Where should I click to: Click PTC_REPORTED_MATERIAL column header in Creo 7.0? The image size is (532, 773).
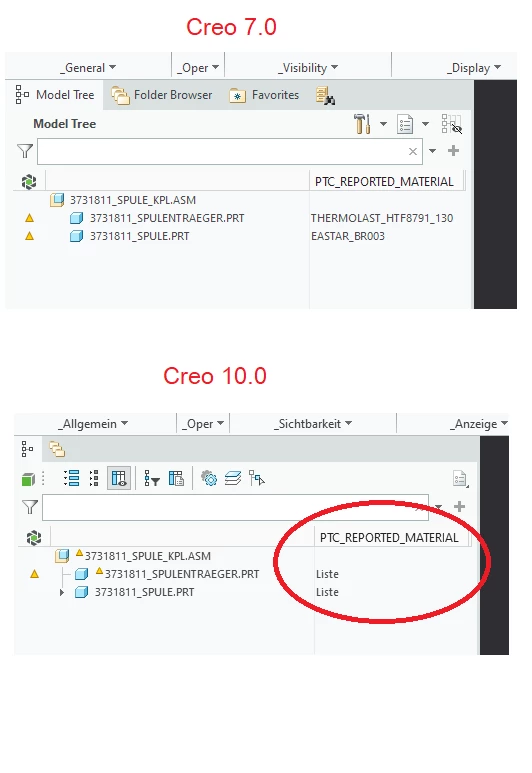[384, 182]
